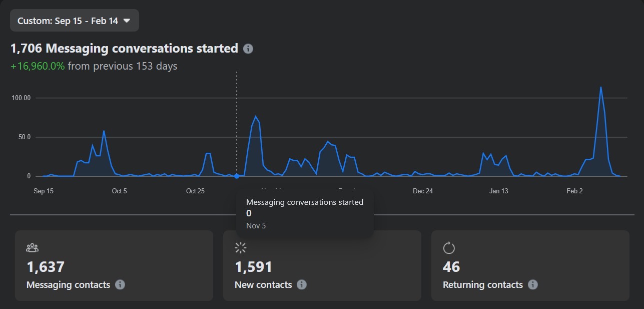
Task: Click the circular refresh icon above 46
Action: tap(449, 247)
